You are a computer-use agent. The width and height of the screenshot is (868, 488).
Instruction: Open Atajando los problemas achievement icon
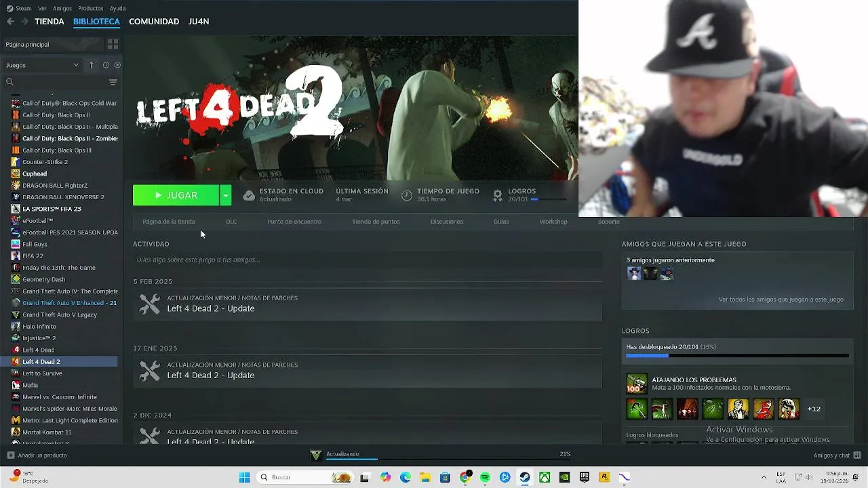637,384
